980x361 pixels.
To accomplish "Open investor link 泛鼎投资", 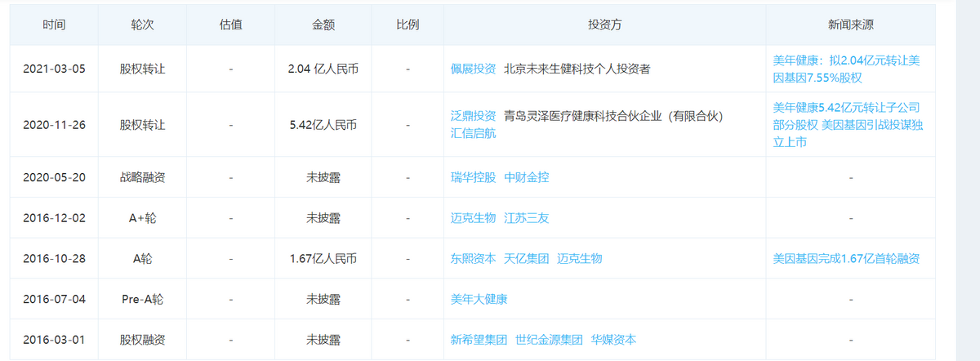I will [474, 116].
